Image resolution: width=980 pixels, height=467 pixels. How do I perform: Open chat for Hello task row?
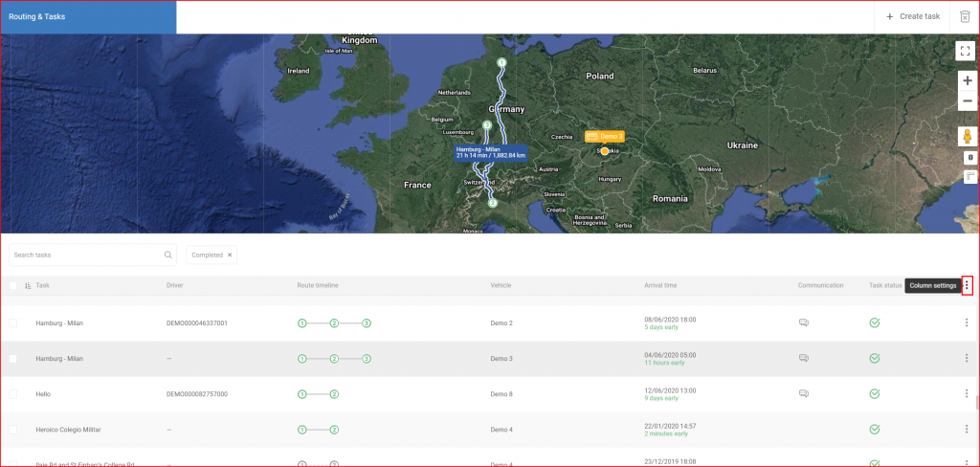(x=804, y=394)
